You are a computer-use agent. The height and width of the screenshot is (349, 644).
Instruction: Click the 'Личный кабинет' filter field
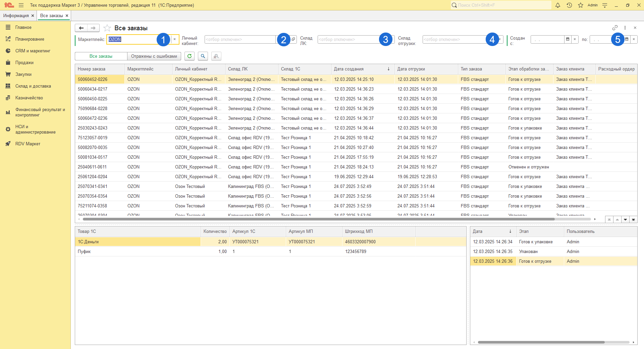240,40
